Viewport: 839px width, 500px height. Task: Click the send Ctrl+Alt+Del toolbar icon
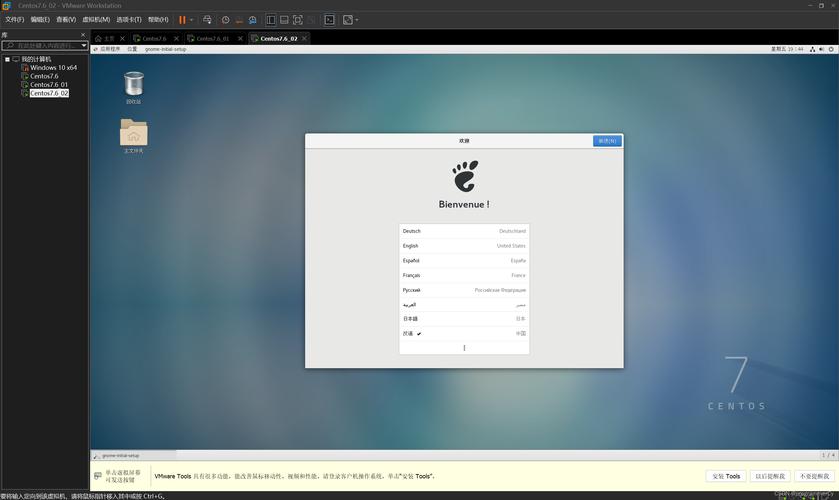[x=207, y=20]
